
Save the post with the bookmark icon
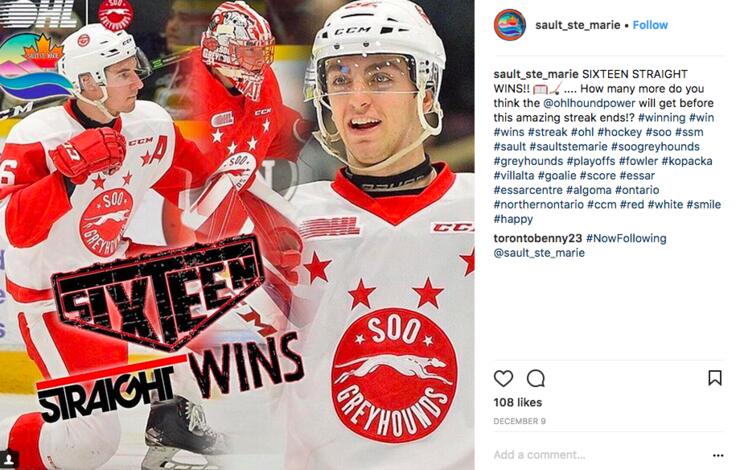point(715,378)
